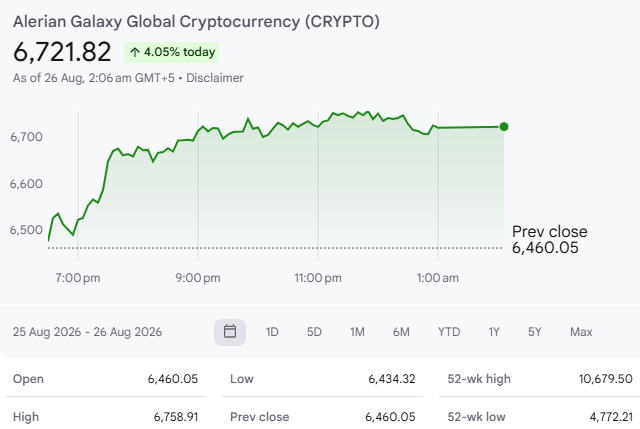Click the Alerian Galaxy Global Cryptocurrency title
Viewport: 640px width, 429px height.
click(x=196, y=22)
